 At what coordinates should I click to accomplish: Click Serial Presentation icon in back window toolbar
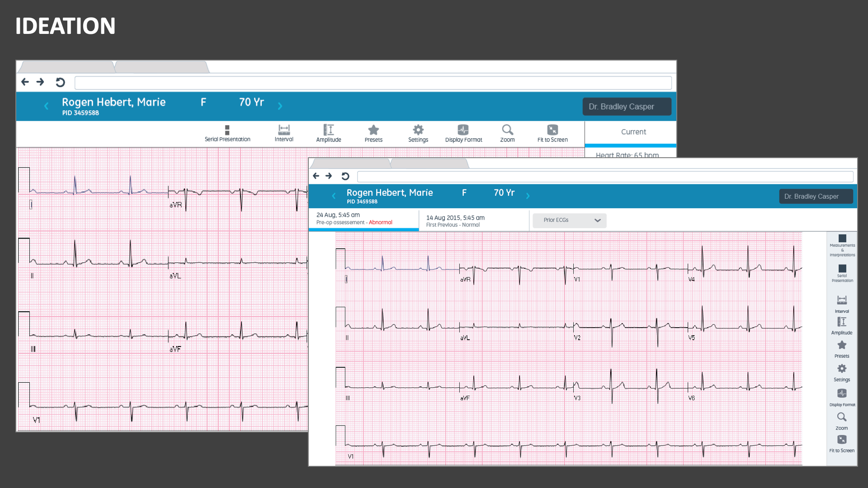pyautogui.click(x=227, y=134)
